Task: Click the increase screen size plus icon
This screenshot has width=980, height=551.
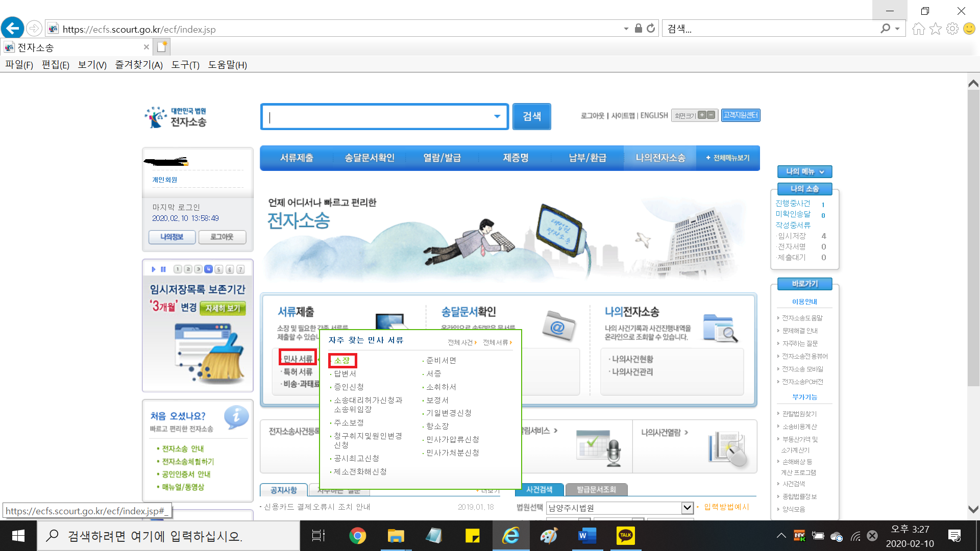Action: pos(702,115)
